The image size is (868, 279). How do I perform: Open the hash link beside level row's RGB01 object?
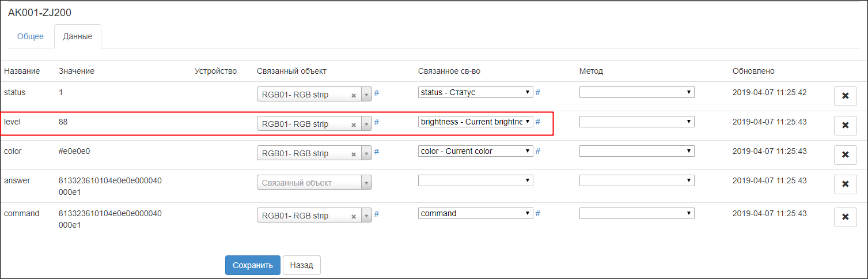pos(377,122)
